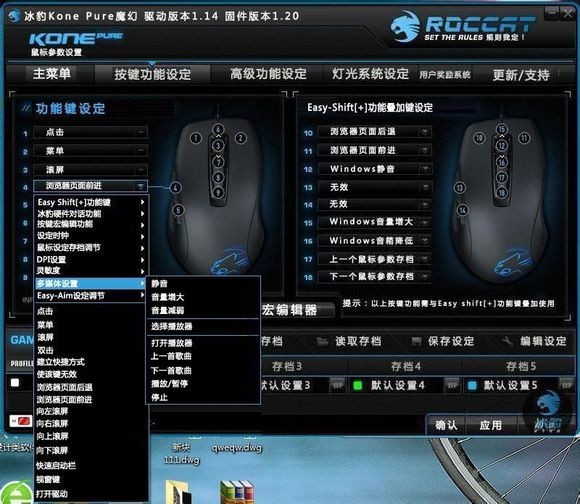Viewport: 580px width, 504px height.
Task: Open qweqw.dwg desktop file
Action: tap(236, 448)
